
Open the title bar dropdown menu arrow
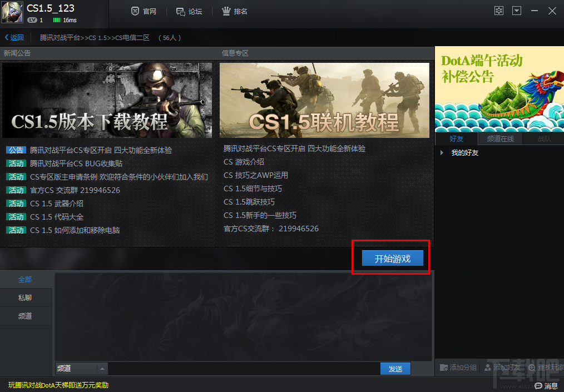point(517,11)
